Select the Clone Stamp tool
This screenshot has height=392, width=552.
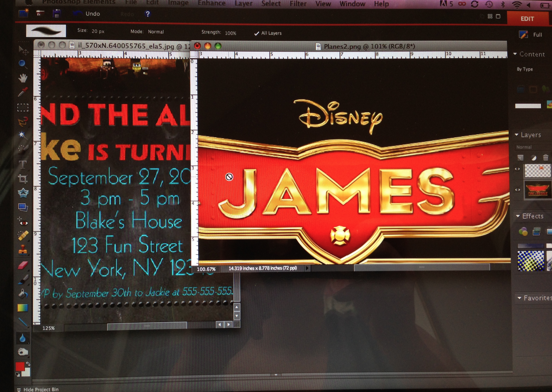click(23, 249)
